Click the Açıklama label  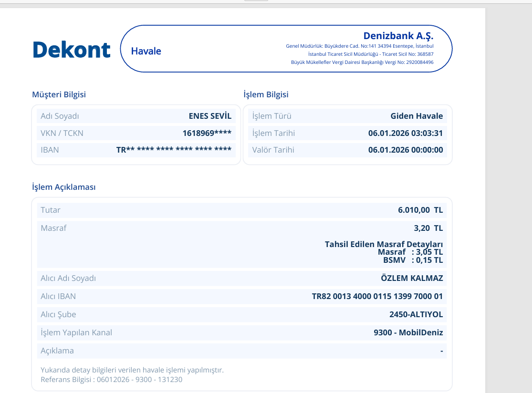pos(57,351)
